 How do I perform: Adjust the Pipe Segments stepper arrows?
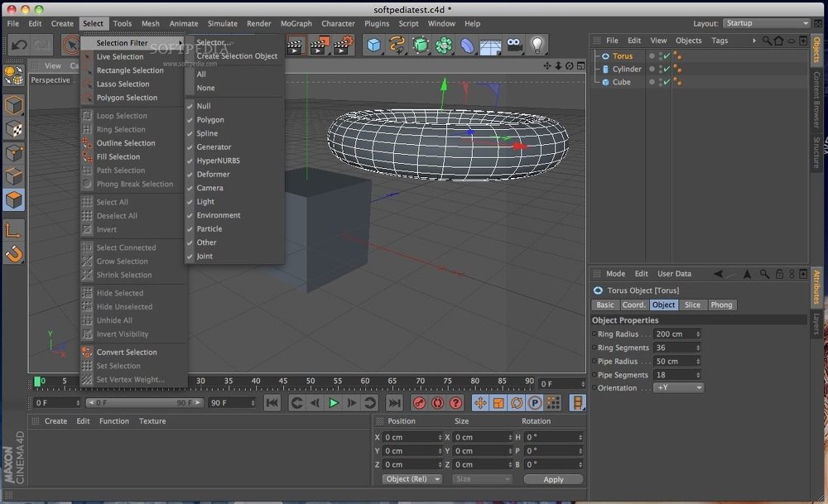click(x=698, y=375)
